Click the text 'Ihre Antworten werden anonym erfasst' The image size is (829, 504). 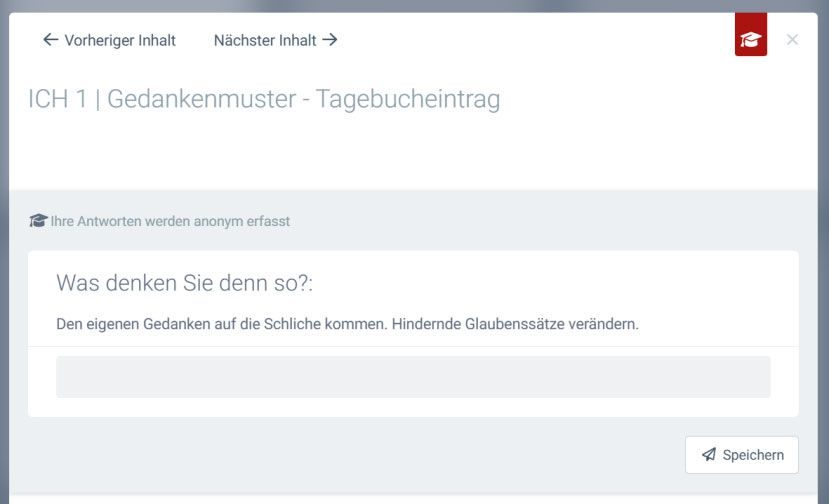pos(170,221)
